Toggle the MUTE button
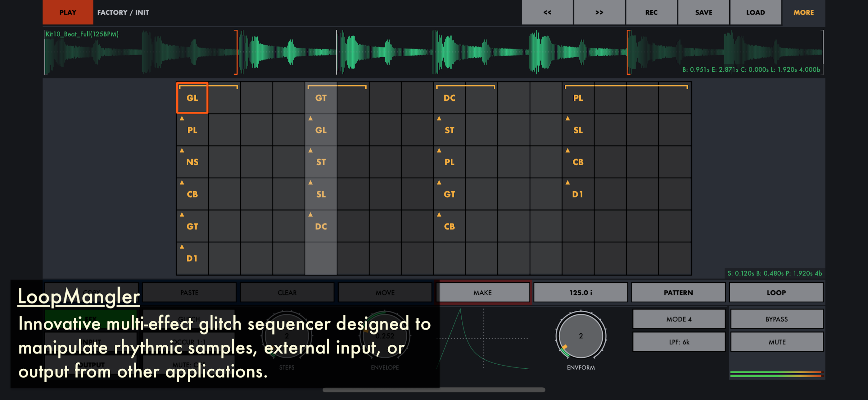Screen dimensions: 868x400 click(777, 342)
